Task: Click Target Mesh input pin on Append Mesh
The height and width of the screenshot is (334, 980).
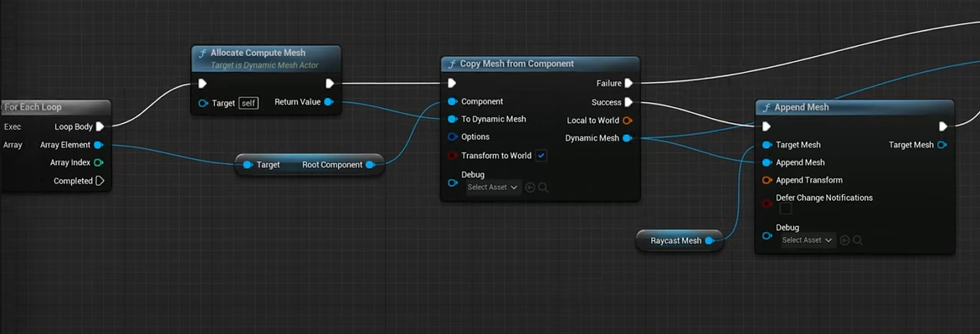Action: pyautogui.click(x=767, y=145)
